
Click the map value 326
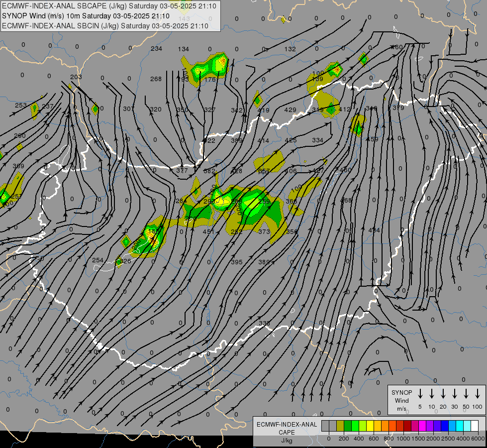click(x=125, y=261)
